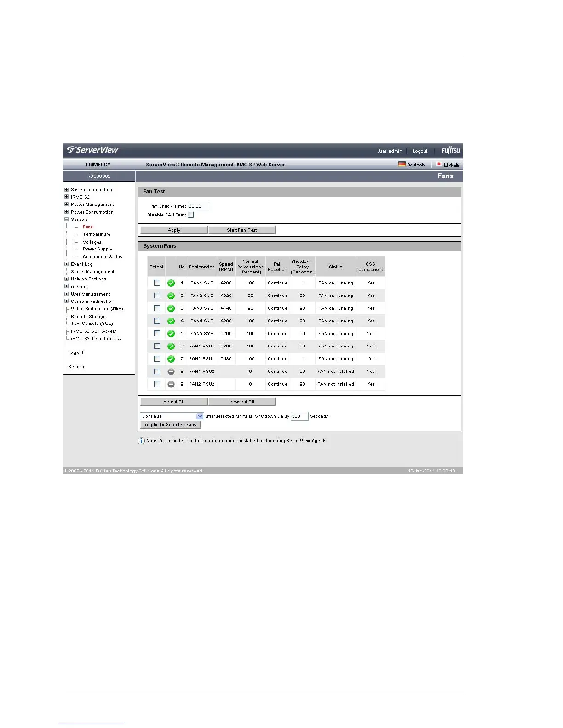Switch language to Deutsch
The image size is (563, 728).
click(x=416, y=165)
